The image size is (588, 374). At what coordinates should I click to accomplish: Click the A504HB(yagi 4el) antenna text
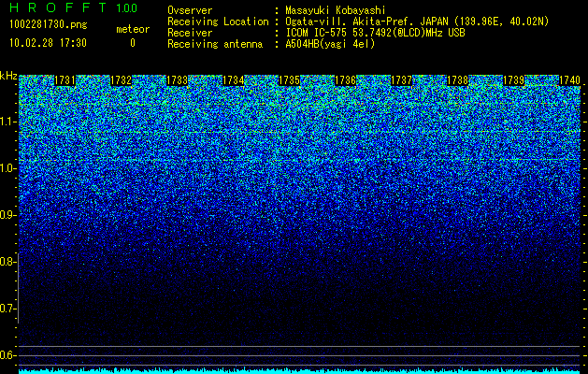pos(330,44)
